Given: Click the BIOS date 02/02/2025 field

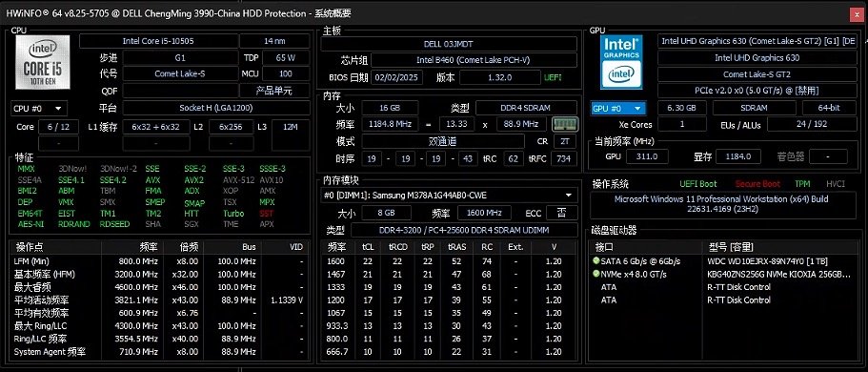Looking at the screenshot, I should click(397, 77).
